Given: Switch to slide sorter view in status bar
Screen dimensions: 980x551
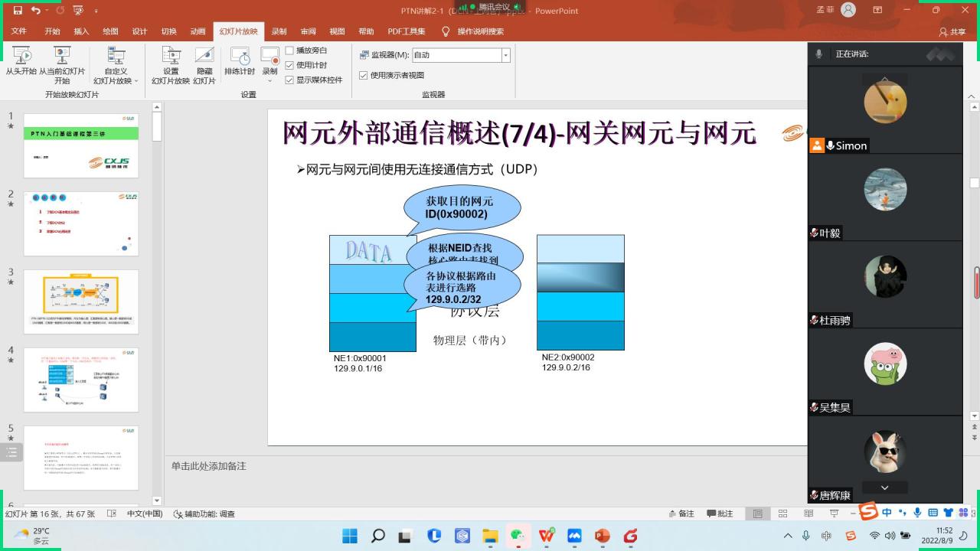Looking at the screenshot, I should click(782, 514).
